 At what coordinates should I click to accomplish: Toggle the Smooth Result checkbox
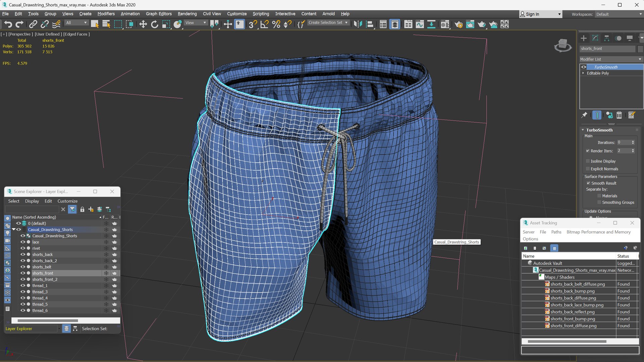click(588, 183)
